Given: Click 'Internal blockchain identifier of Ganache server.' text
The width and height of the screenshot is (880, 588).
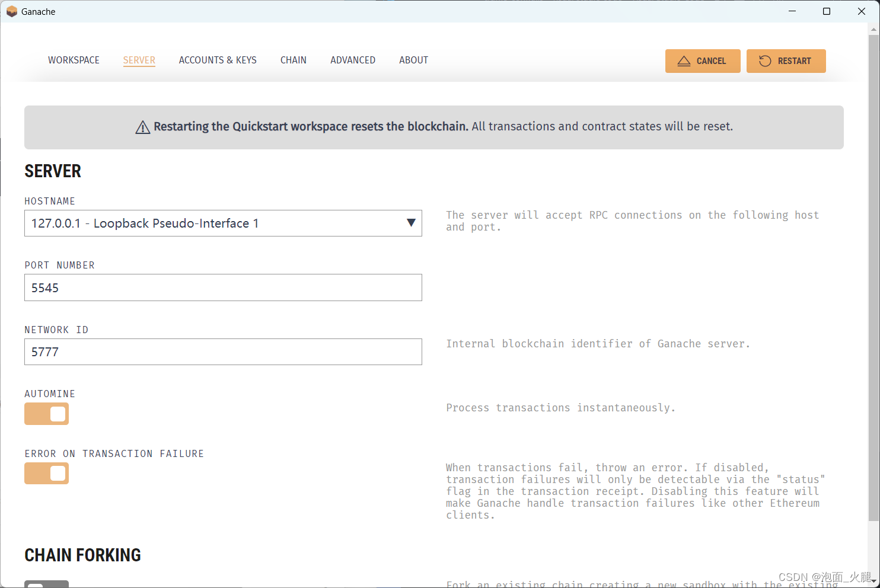Looking at the screenshot, I should tap(598, 344).
